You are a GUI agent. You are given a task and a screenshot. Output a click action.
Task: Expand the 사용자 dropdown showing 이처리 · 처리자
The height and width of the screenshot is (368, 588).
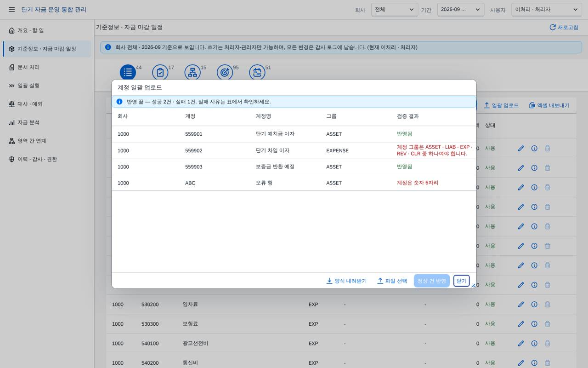tap(547, 10)
